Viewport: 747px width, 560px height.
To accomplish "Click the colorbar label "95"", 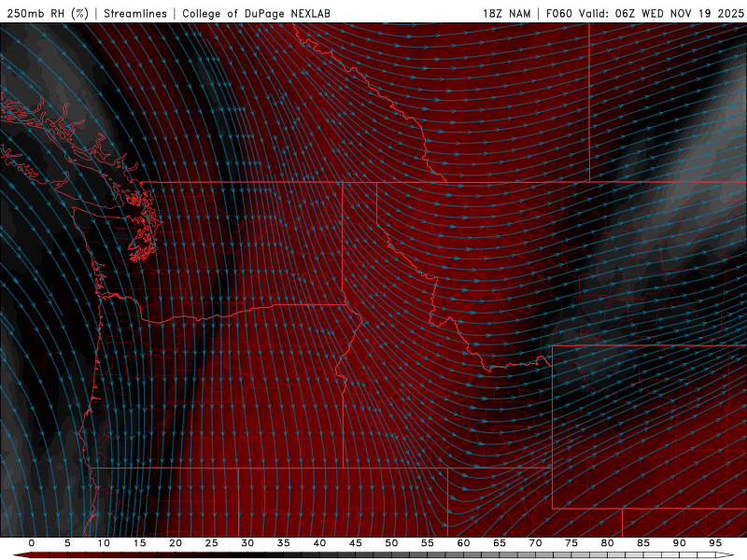I will tap(715, 543).
